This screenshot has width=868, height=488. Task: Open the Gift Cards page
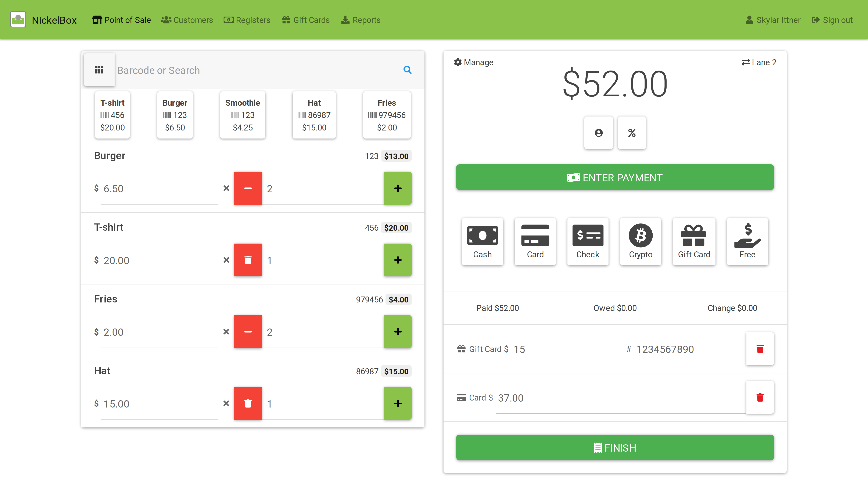tap(306, 20)
